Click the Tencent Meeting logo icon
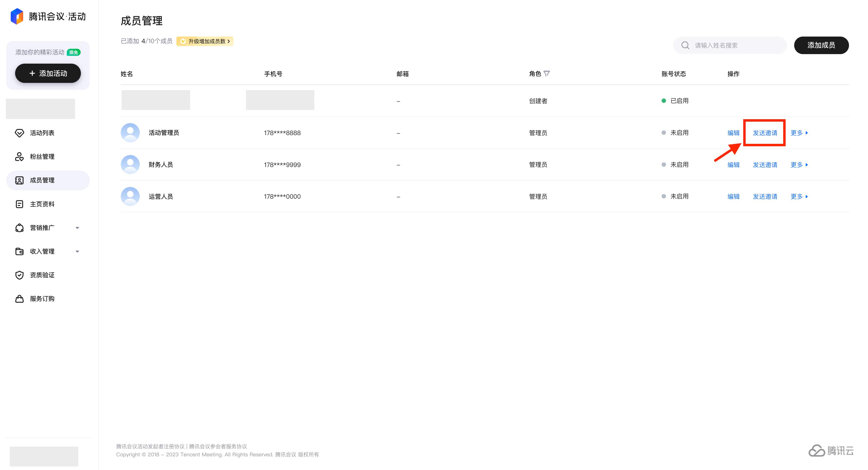The image size is (868, 470). point(17,16)
